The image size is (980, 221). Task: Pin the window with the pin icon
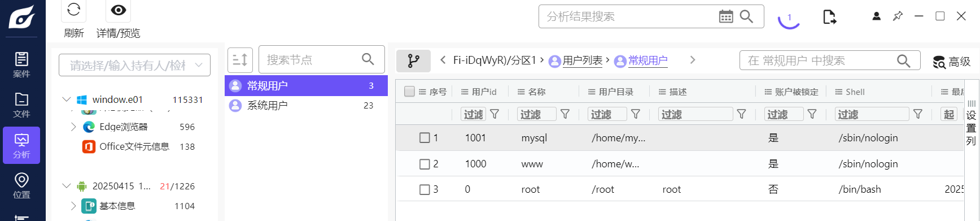[x=898, y=16]
